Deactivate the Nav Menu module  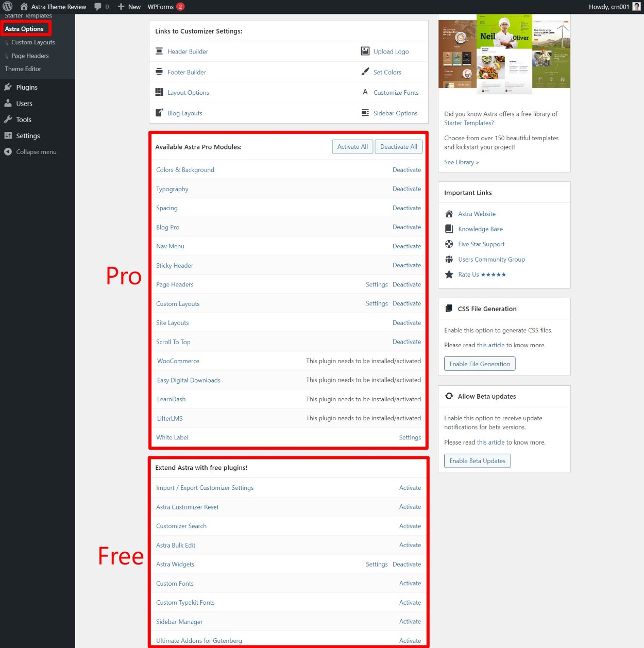click(x=406, y=246)
